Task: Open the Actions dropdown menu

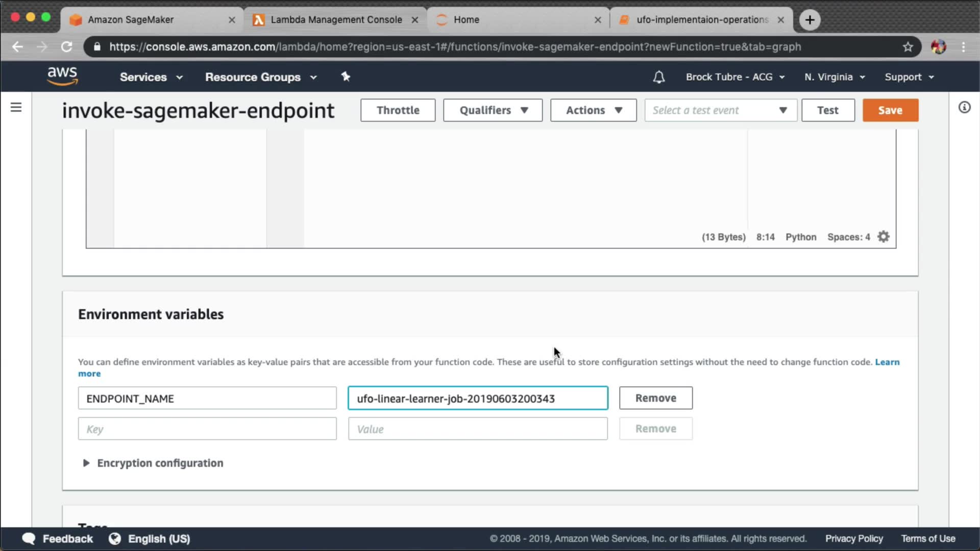Action: point(593,110)
